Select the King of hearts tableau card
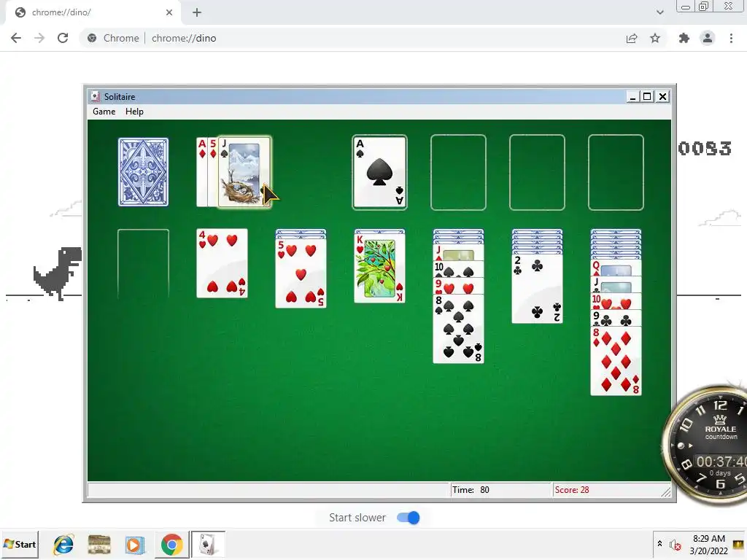This screenshot has height=560, width=747. tap(379, 268)
